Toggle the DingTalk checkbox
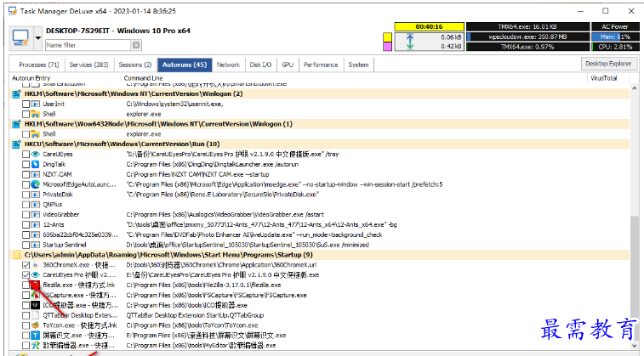Viewport: 644px width, 356px height. coord(26,165)
